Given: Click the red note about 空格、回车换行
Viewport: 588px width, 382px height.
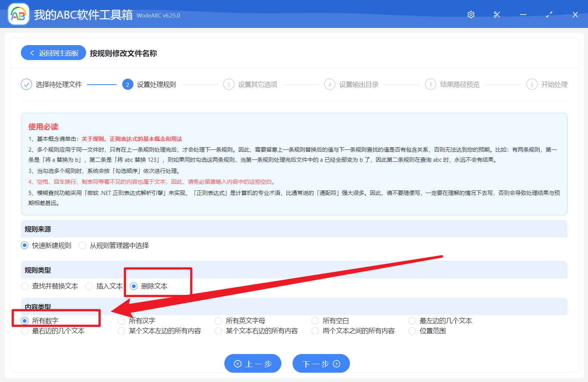Looking at the screenshot, I should (152, 182).
